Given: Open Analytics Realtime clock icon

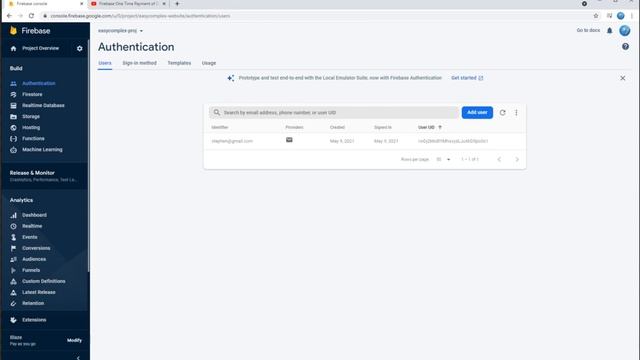Looking at the screenshot, I should [x=13, y=226].
